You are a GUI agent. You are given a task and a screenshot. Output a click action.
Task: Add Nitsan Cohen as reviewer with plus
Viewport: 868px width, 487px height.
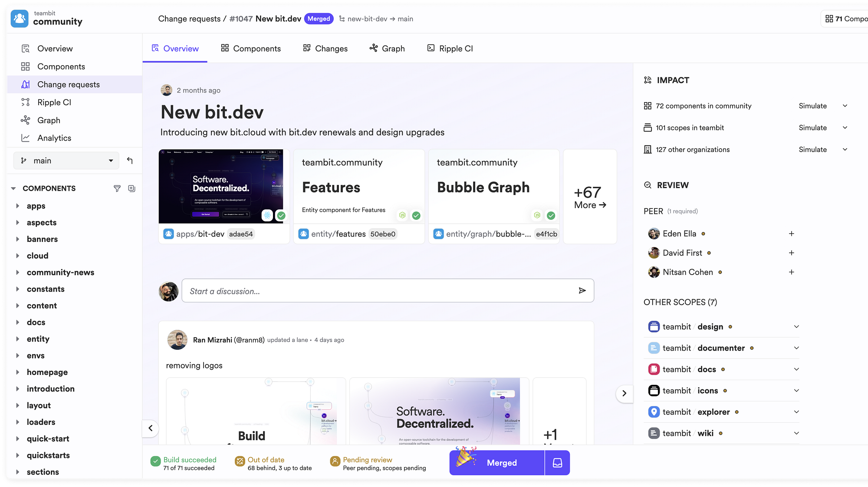pyautogui.click(x=792, y=272)
